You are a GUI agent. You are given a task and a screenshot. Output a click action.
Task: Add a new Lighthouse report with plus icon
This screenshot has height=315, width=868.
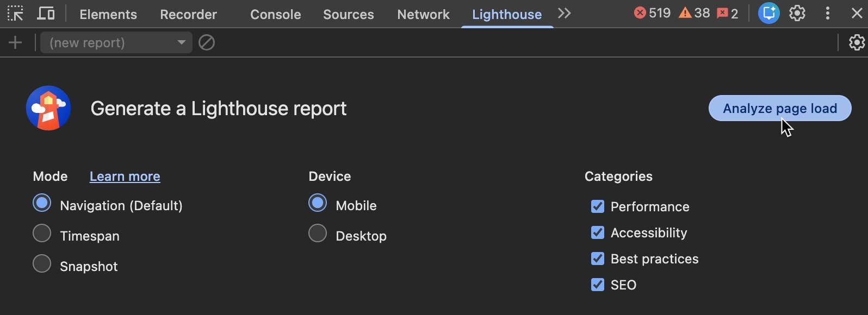pyautogui.click(x=15, y=42)
